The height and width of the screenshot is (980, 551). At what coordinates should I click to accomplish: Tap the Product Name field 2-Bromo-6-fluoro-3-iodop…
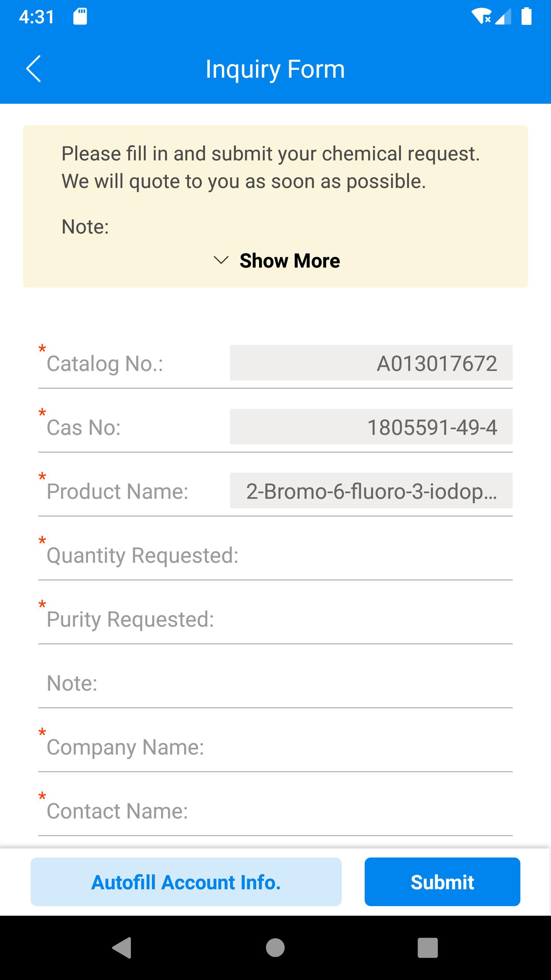point(371,491)
